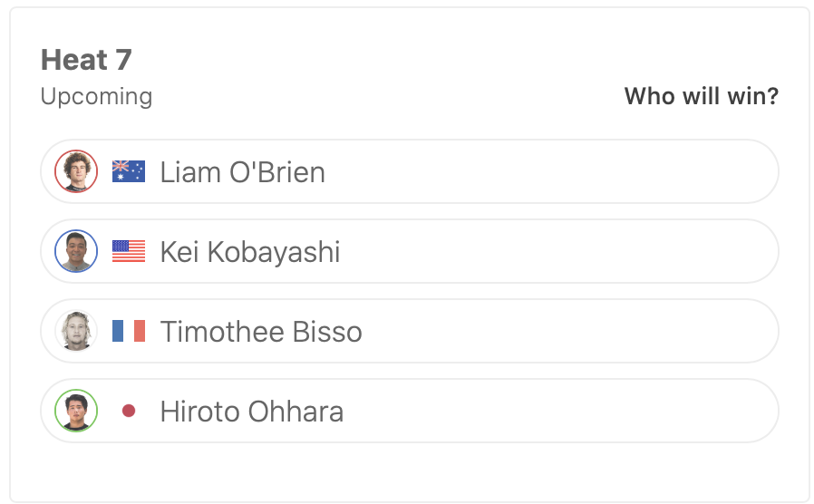Click the United States flag icon

click(x=129, y=251)
